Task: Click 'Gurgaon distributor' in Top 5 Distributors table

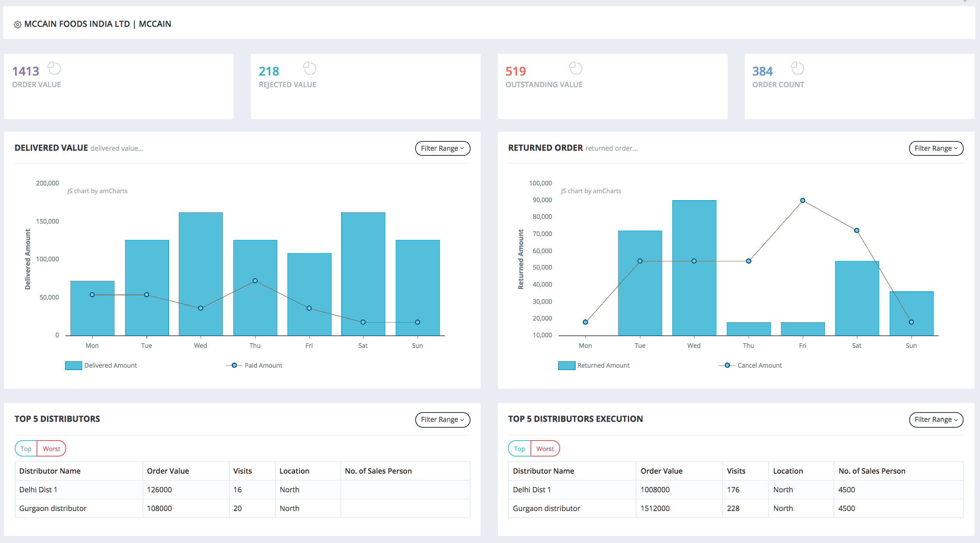Action: coord(53,508)
